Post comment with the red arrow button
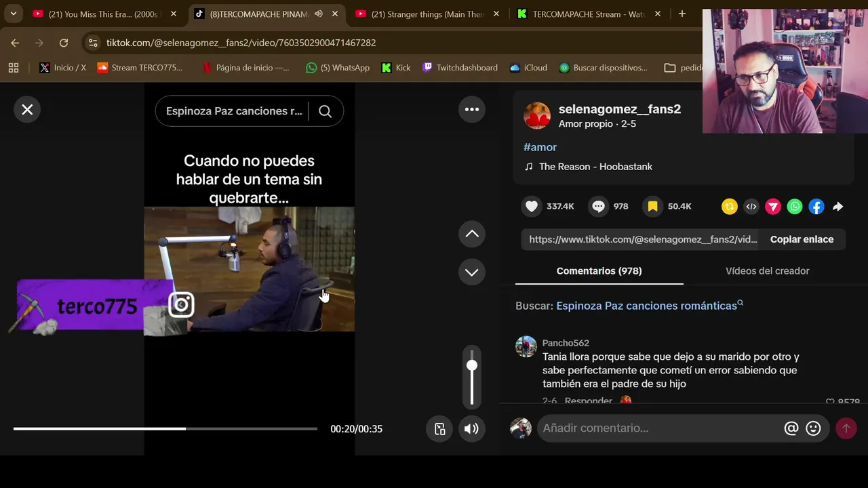868x488 pixels. pyautogui.click(x=846, y=428)
